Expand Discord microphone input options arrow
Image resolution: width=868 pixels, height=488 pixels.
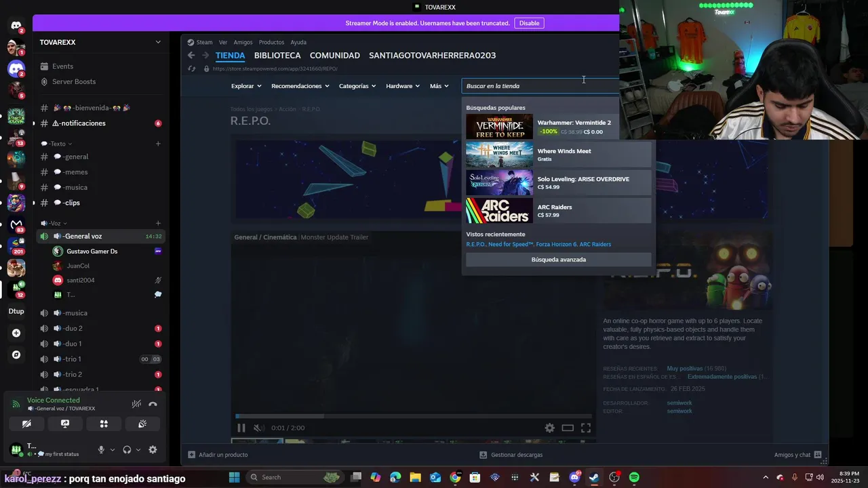112,449
